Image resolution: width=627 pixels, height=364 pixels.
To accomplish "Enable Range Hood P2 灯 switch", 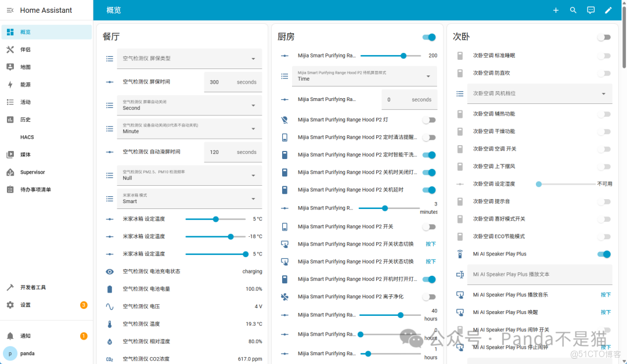I will [x=429, y=120].
